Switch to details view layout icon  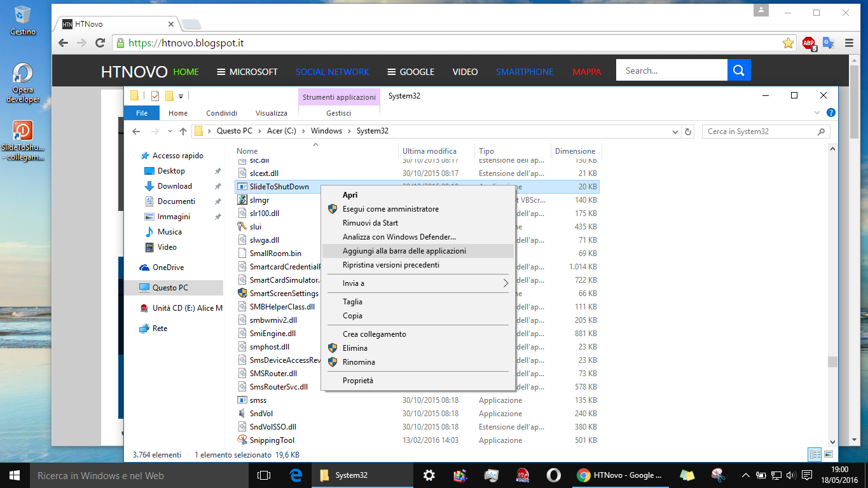click(x=815, y=454)
